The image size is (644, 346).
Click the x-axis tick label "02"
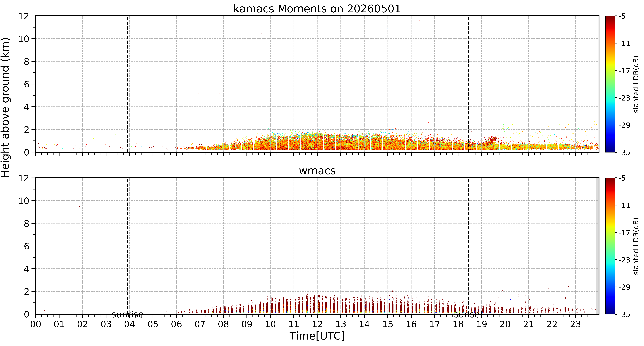pos(83,324)
